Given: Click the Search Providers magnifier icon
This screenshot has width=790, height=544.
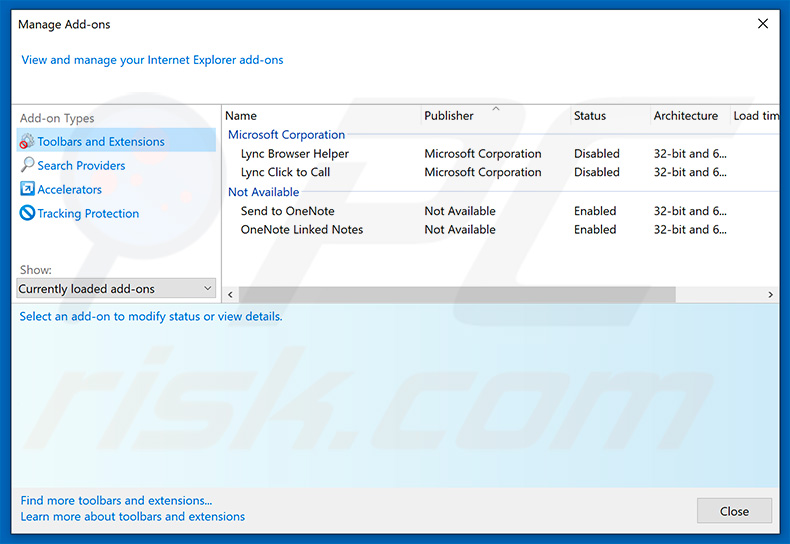Looking at the screenshot, I should point(27,165).
